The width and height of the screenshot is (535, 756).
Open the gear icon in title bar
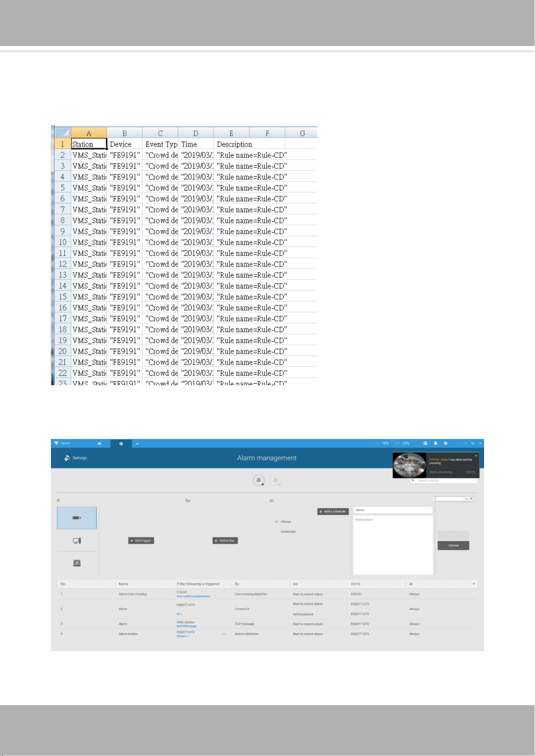click(446, 443)
